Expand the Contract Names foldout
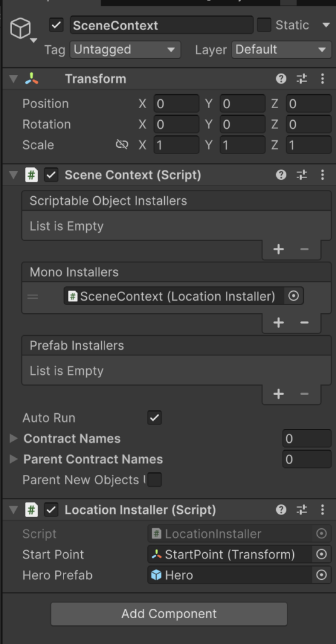This screenshot has height=644, width=336. pos(14,438)
